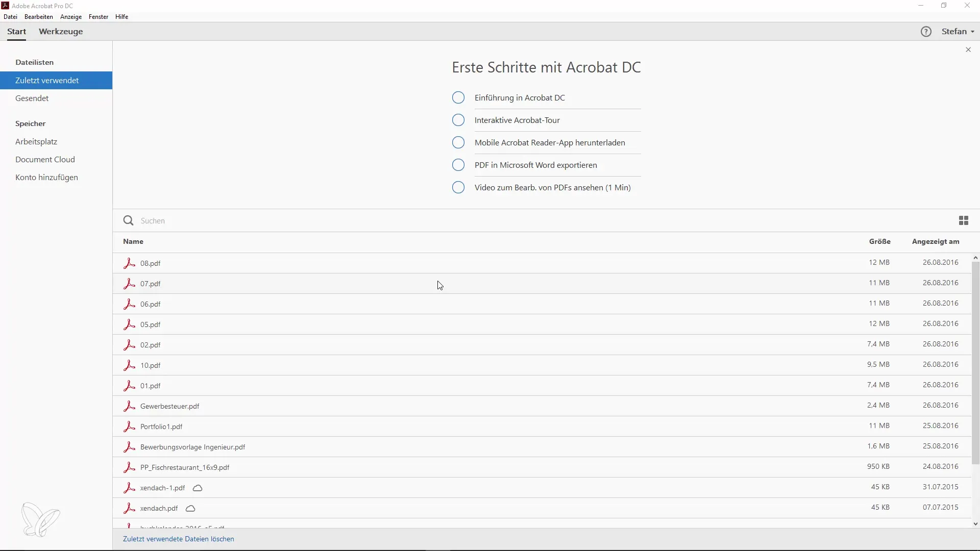Viewport: 980px width, 551px height.
Task: Click the PDF icon next to Gewerbesteuer.pdf
Action: [129, 406]
